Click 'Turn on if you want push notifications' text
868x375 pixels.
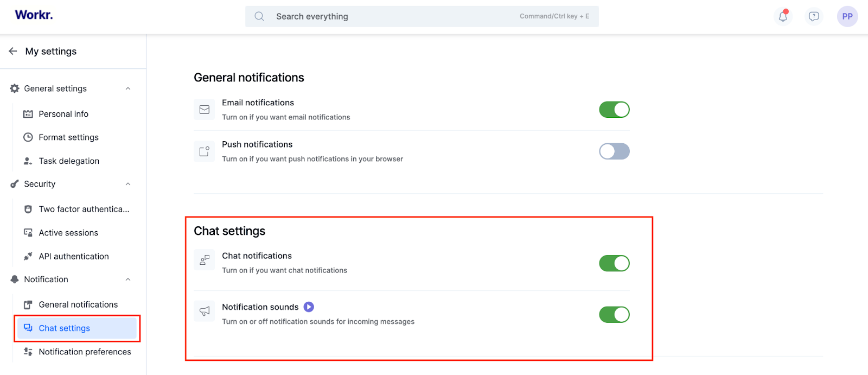(312, 159)
